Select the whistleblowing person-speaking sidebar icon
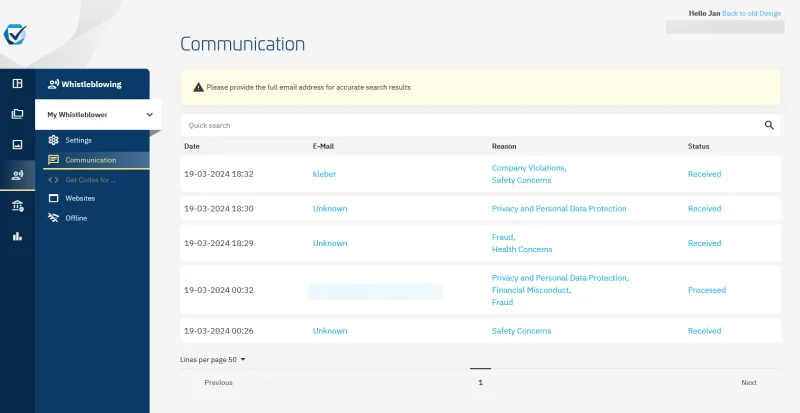Viewport: 800px width, 413px height. 17,176
